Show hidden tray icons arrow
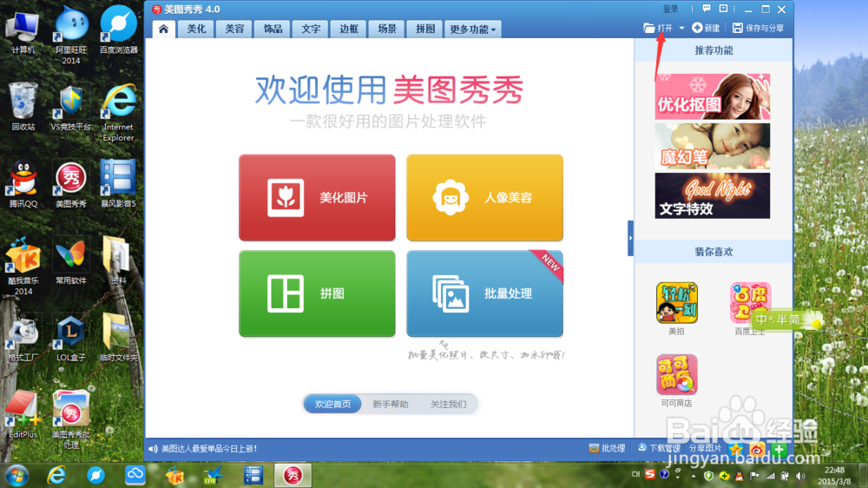The width and height of the screenshot is (868, 488). (x=694, y=475)
